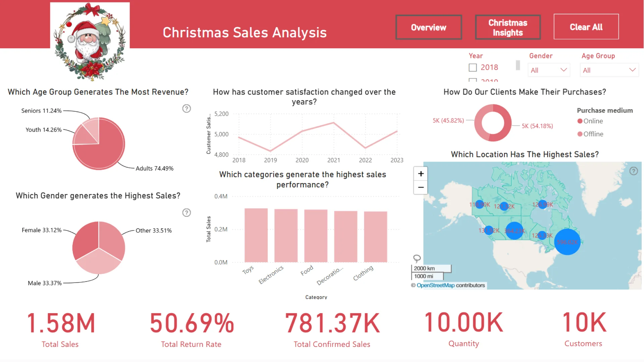Click the 1.58M Total Sales card

click(x=61, y=329)
